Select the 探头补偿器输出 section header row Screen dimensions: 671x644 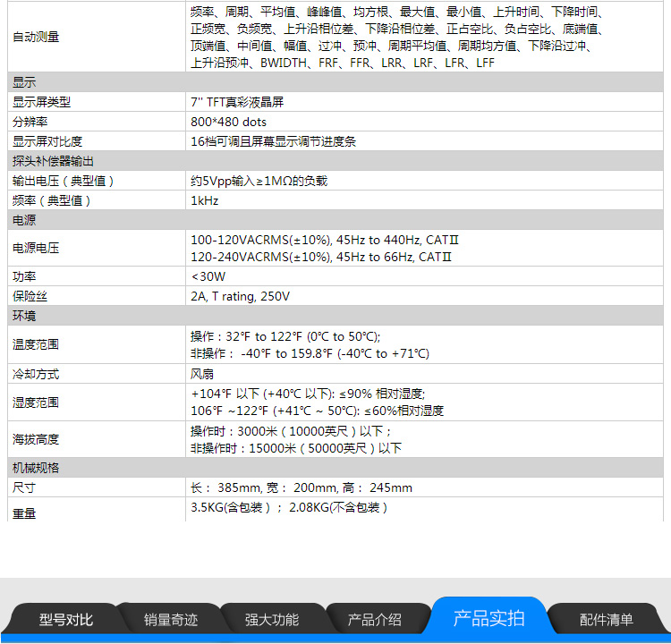[53, 161]
